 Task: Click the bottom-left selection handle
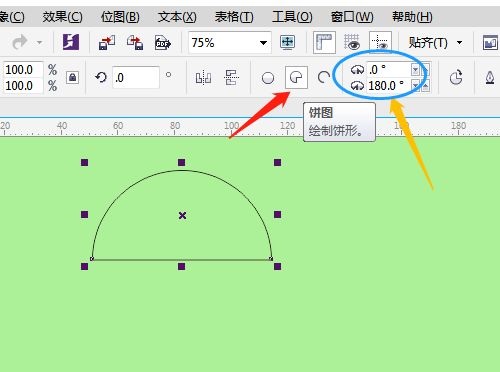point(85,266)
